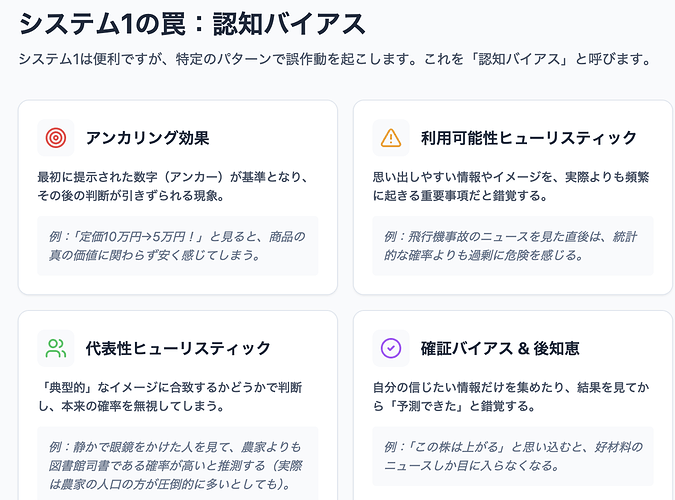
Task: Click the confirmation bias description paragraph
Action: click(510, 396)
